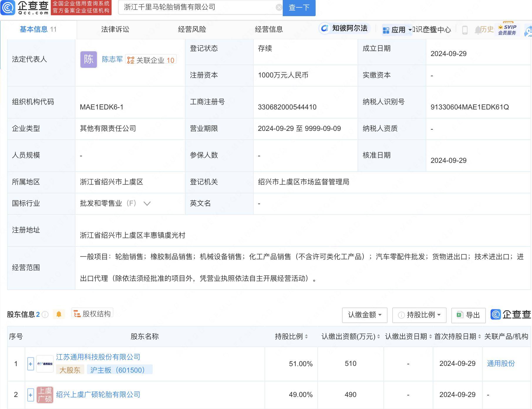Open the 持股比例 dropdown
Image resolution: width=532 pixels, height=409 pixels.
[419, 315]
